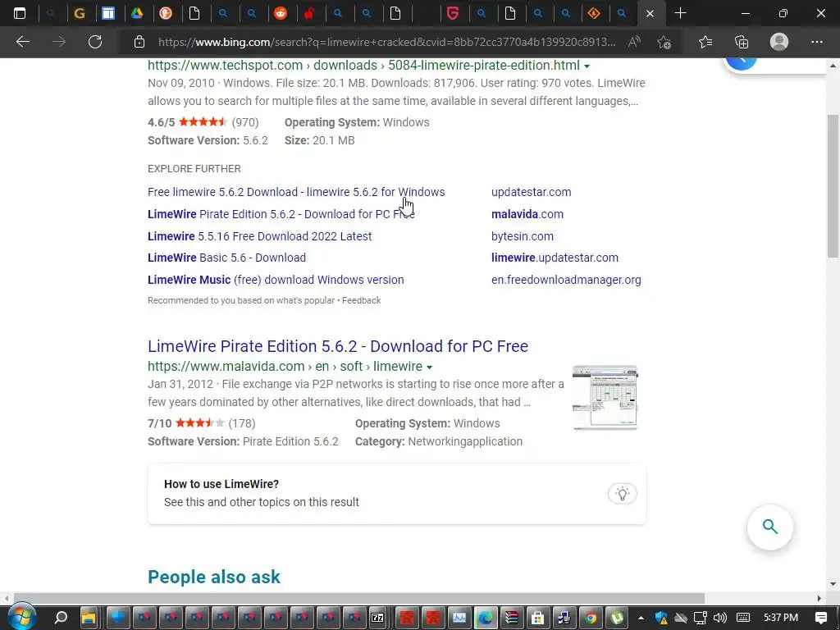Open 'LimeWire Basic 5.6 - Download' link
840x630 pixels.
pos(226,258)
